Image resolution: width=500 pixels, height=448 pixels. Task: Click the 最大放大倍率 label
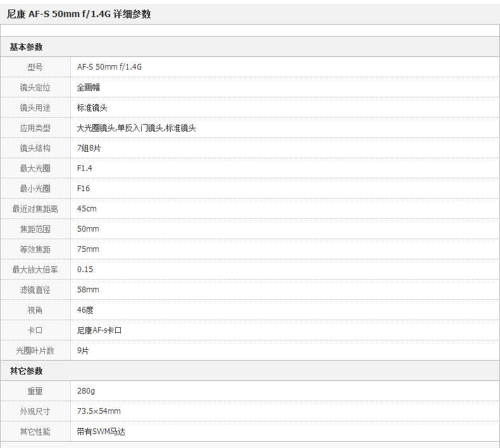coord(35,270)
